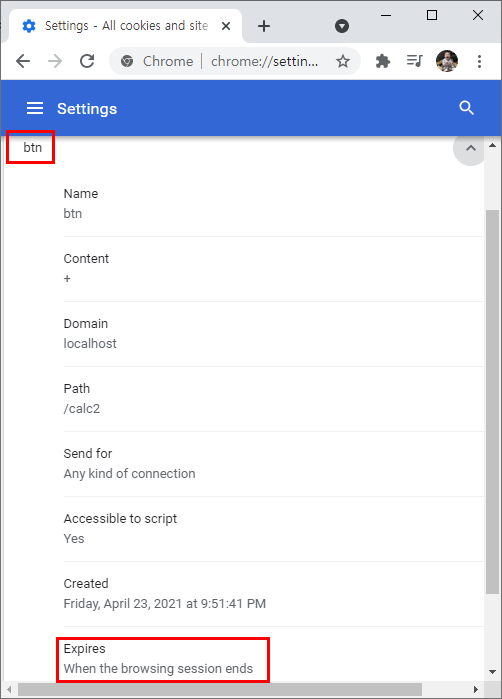Open the Chrome profile avatar
Viewport: 502px width, 699px height.
tap(447, 61)
